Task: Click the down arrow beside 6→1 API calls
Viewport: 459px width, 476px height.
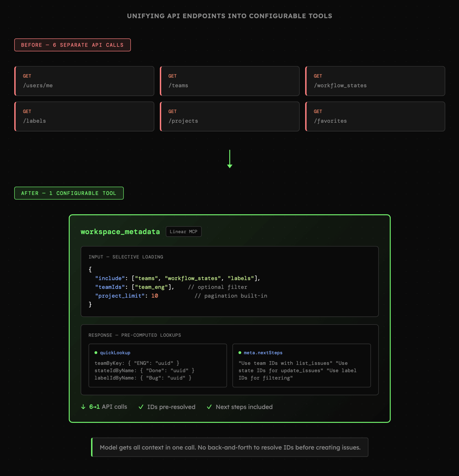Action: [83, 407]
